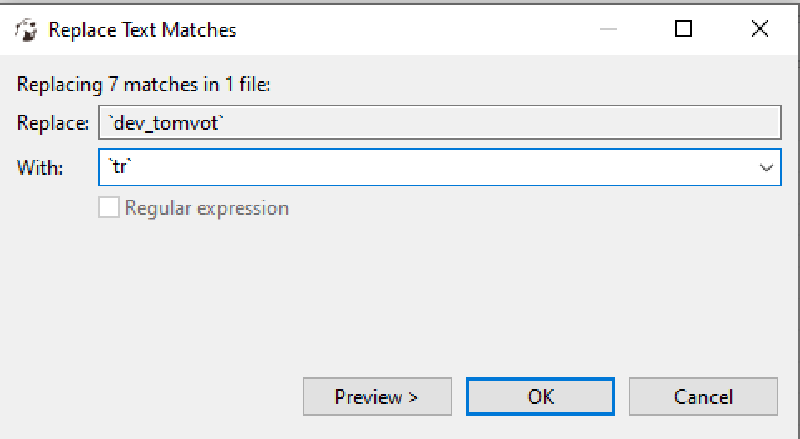Viewport: 800px width, 439px height.
Task: Click the "Replace:" field label
Action: [53, 123]
